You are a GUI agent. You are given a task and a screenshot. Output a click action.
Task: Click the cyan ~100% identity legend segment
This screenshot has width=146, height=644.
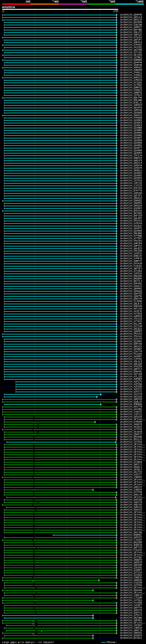[x=130, y=4]
